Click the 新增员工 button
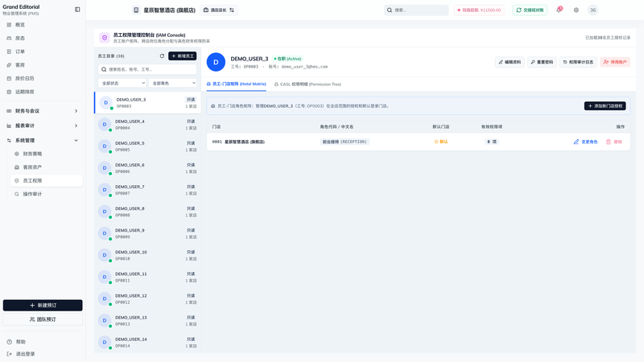644x362 pixels. pyautogui.click(x=183, y=56)
